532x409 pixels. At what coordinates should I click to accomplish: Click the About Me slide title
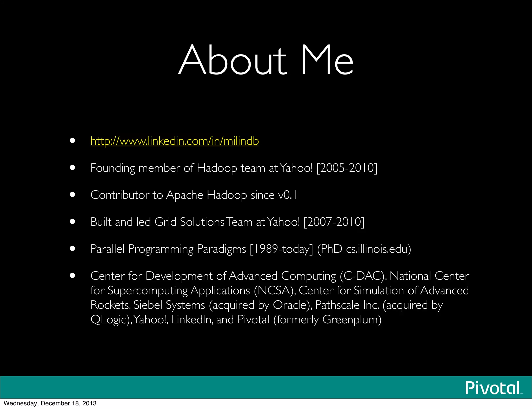pyautogui.click(x=266, y=60)
